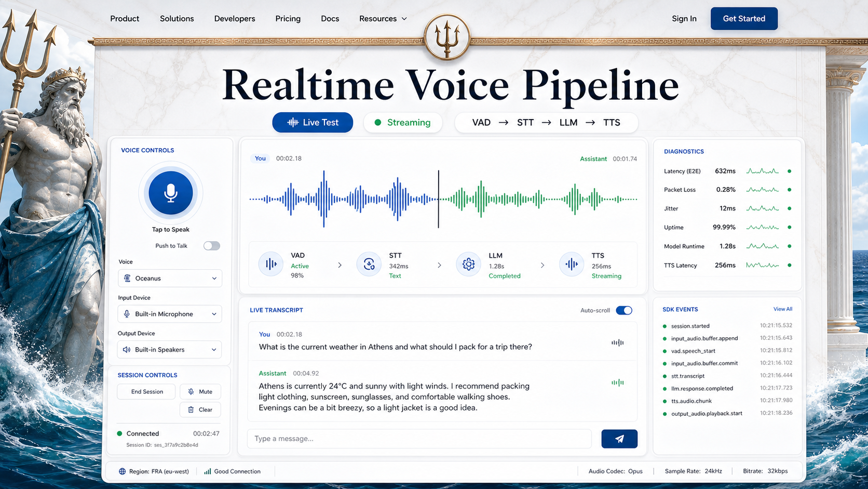The width and height of the screenshot is (868, 489).
Task: Toggle the Push to Talk switch
Action: tap(211, 246)
